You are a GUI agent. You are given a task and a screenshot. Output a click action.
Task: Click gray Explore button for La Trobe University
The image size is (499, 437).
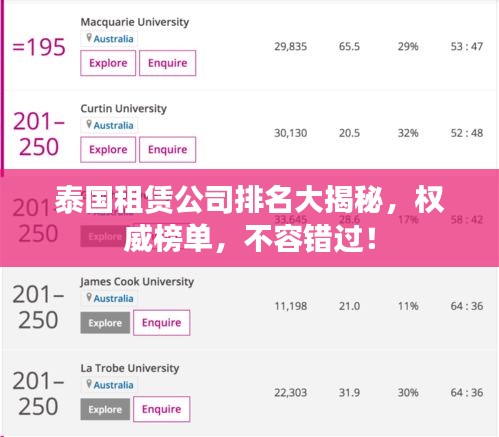coord(105,409)
